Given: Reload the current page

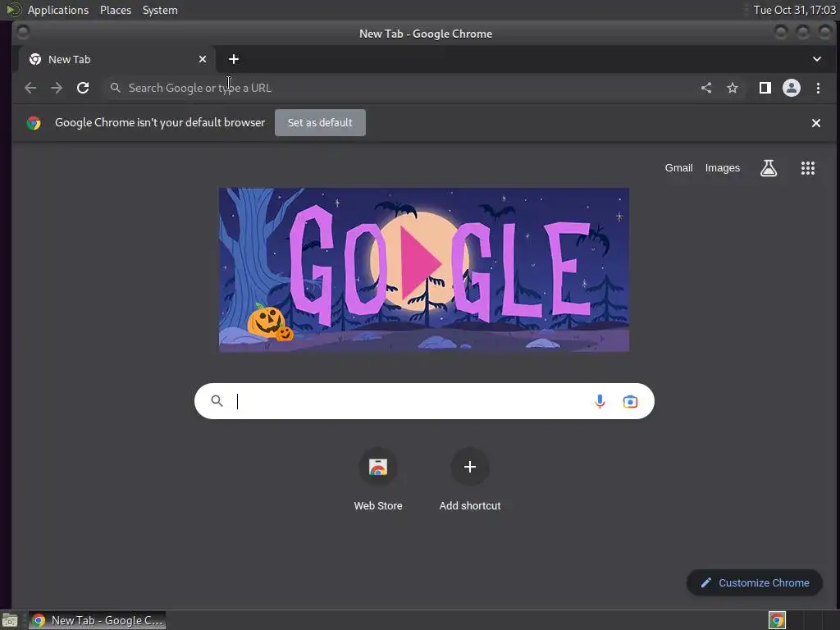Looking at the screenshot, I should click(x=83, y=88).
